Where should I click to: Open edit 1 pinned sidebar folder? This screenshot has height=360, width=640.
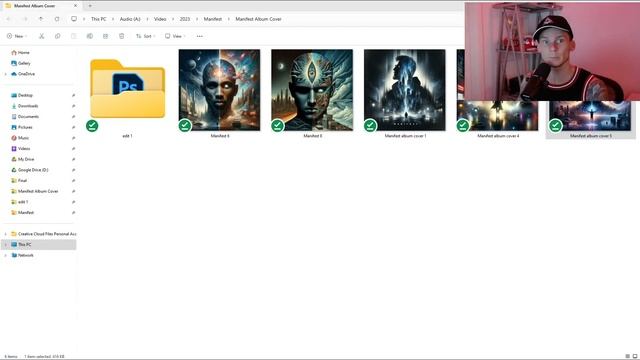20,202
